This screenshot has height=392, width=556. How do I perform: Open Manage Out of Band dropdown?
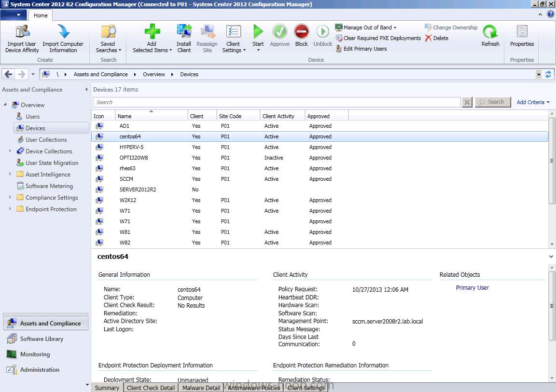click(366, 27)
